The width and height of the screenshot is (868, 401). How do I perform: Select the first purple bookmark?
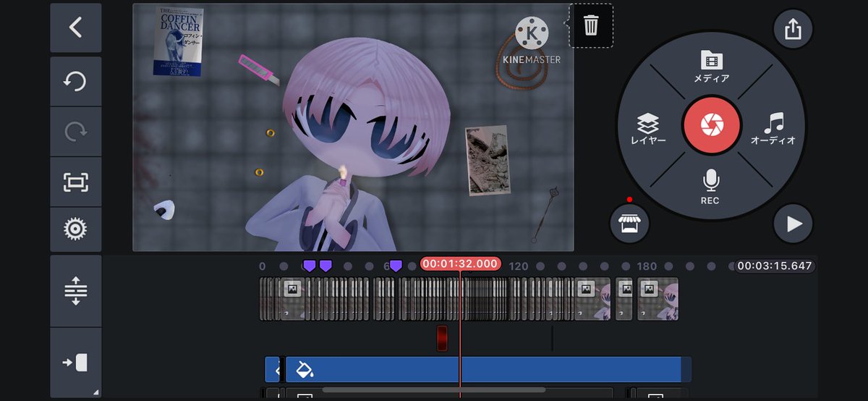point(310,266)
